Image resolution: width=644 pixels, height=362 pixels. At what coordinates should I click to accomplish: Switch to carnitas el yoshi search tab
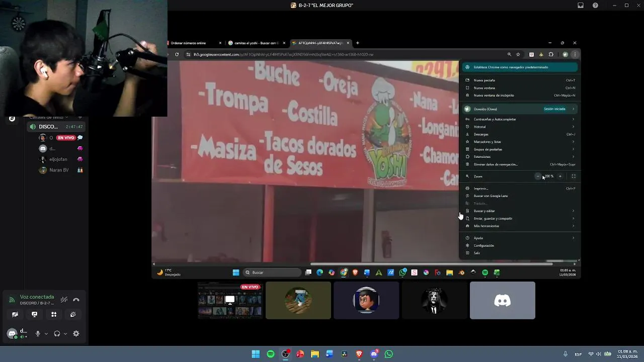(257, 43)
